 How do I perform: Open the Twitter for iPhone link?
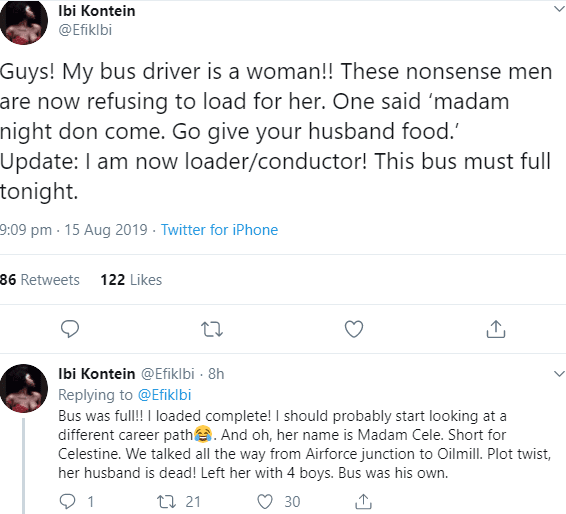click(x=219, y=230)
